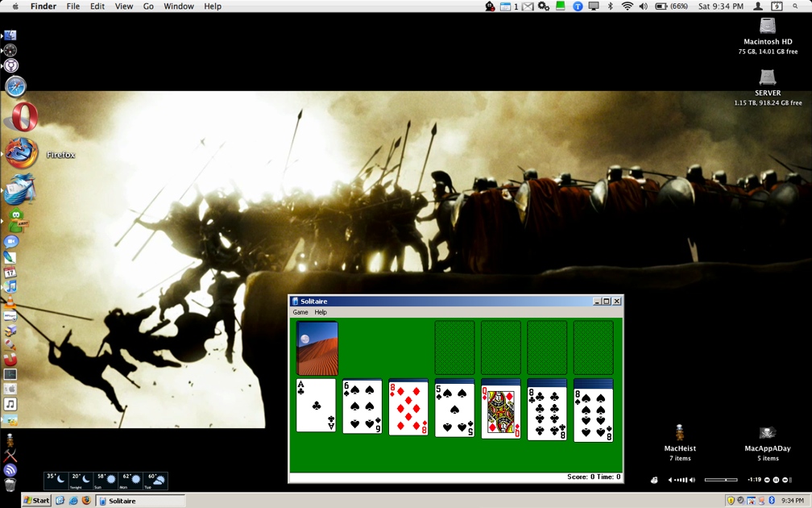Select the six of spades card

point(362,409)
